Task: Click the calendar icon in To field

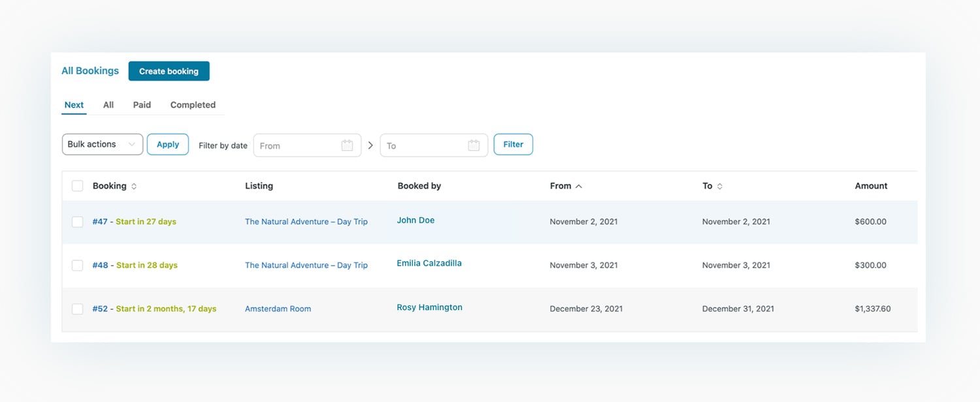Action: pyautogui.click(x=474, y=146)
